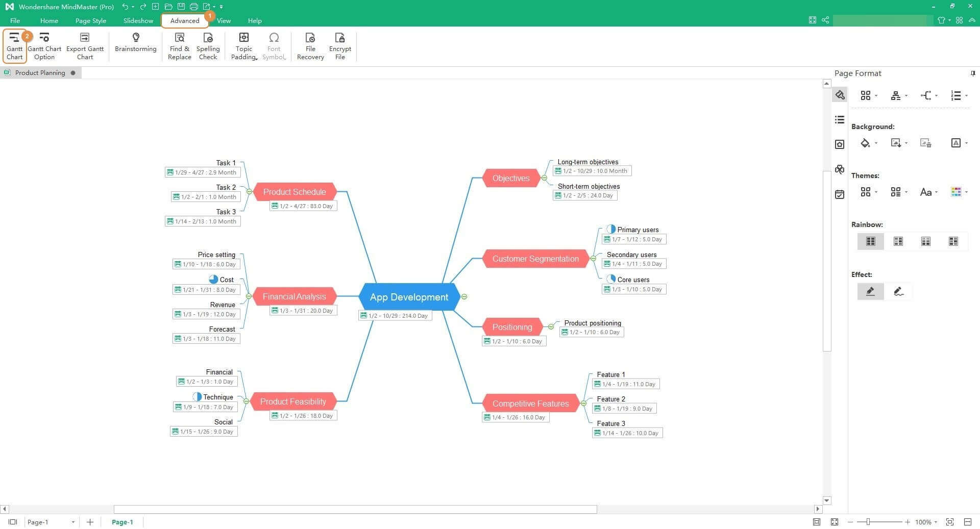Image resolution: width=980 pixels, height=529 pixels.
Task: Click the Encrypt File icon
Action: coord(340,38)
